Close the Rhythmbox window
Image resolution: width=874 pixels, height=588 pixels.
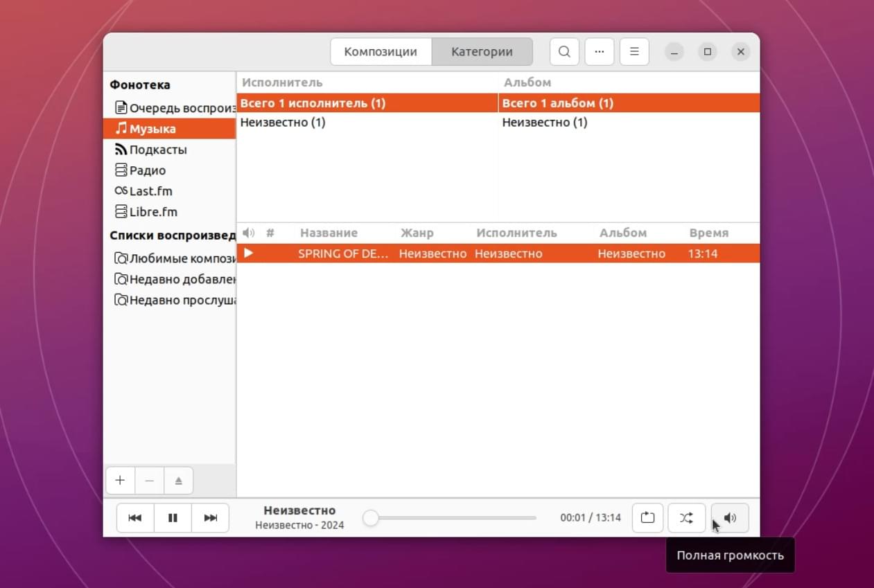[x=741, y=52]
